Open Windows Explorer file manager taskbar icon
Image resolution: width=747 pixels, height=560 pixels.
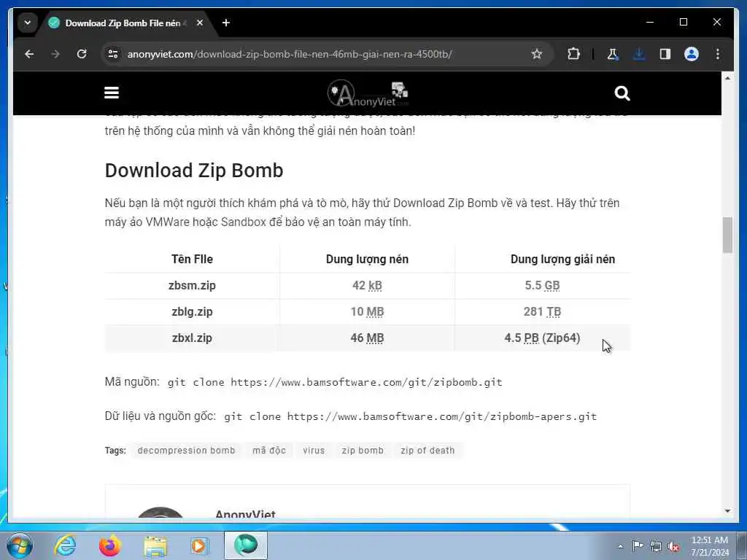click(x=155, y=545)
